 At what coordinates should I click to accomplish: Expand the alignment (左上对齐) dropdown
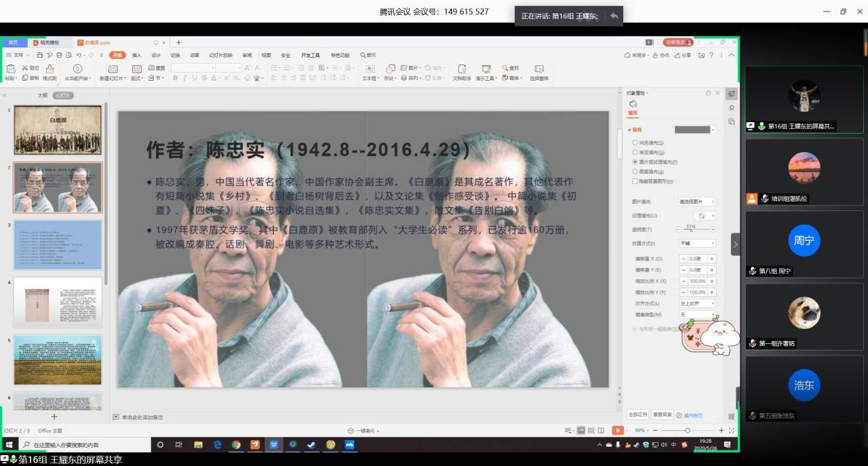click(698, 303)
